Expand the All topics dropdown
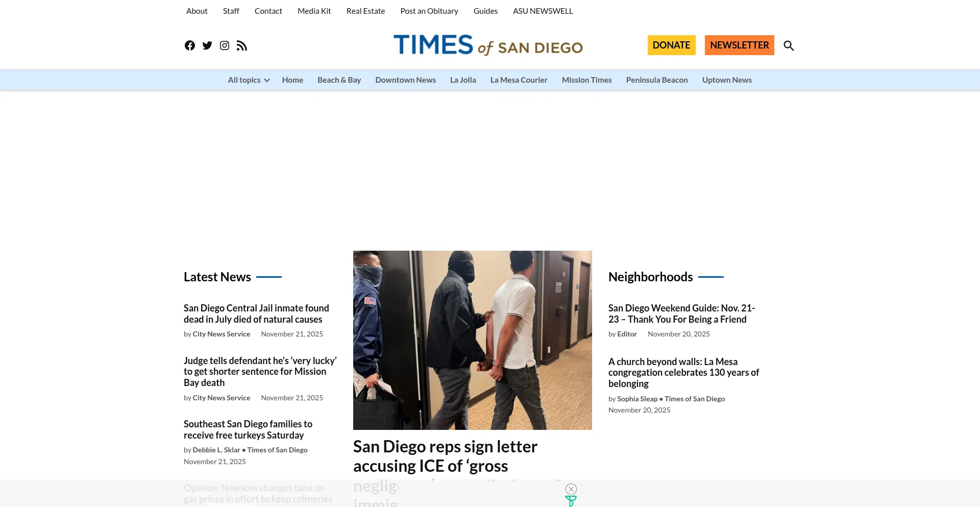Screen dimensions: 980x507 point(249,80)
